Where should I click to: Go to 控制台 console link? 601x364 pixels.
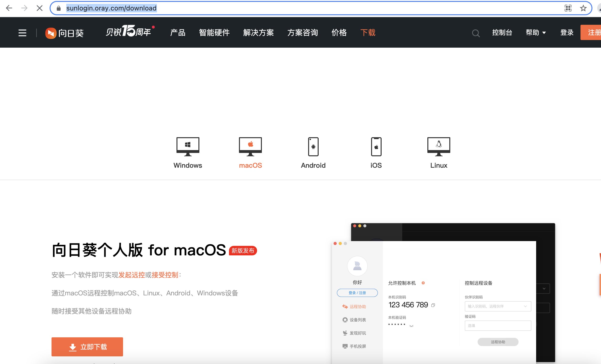[502, 33]
